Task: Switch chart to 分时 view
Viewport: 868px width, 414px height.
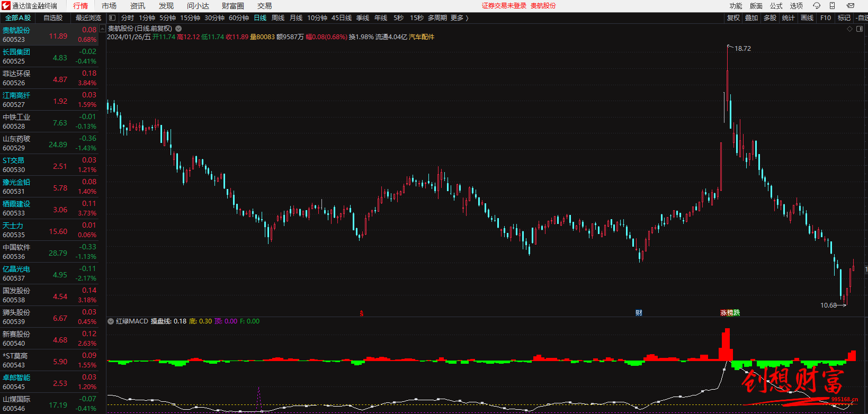Action: pyautogui.click(x=128, y=18)
